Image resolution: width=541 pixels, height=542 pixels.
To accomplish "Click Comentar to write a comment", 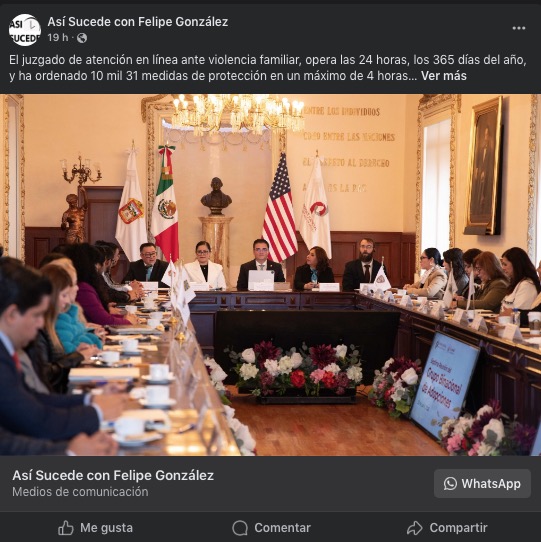I will coord(271,528).
